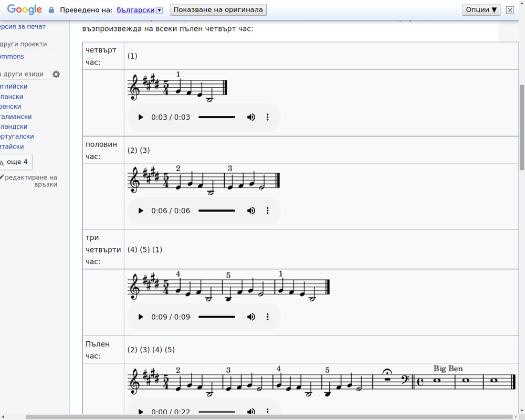Switch to the Spanish language version
The image size is (525, 420).
[12, 97]
